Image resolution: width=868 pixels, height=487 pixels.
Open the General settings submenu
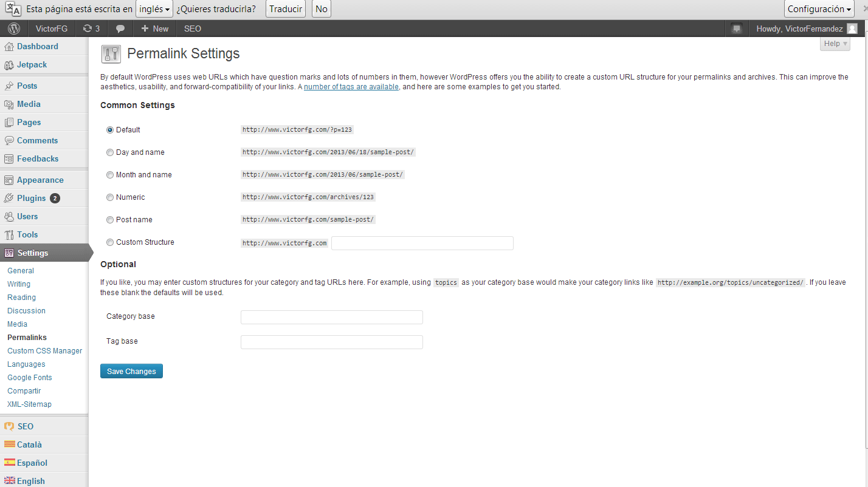click(x=21, y=271)
